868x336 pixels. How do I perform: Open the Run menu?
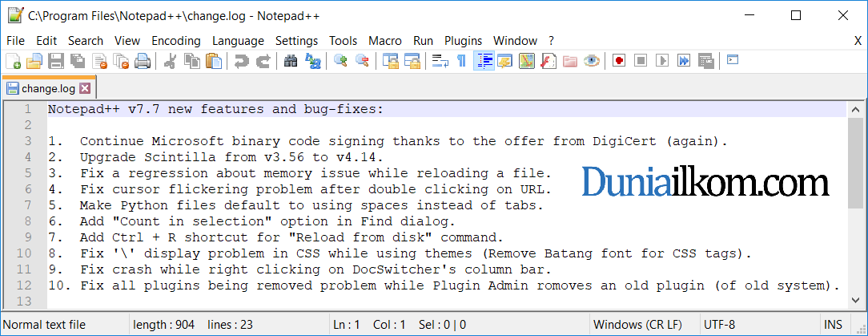tap(423, 40)
